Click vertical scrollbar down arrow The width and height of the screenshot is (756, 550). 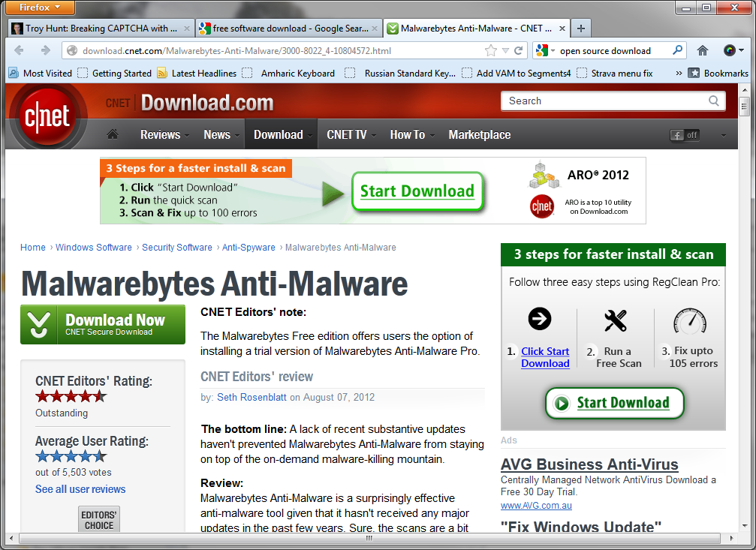point(745,526)
